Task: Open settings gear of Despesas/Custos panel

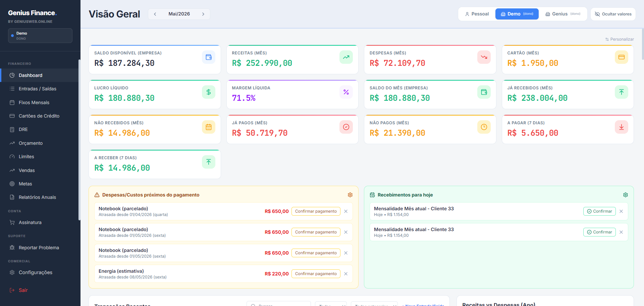Action: pos(350,195)
